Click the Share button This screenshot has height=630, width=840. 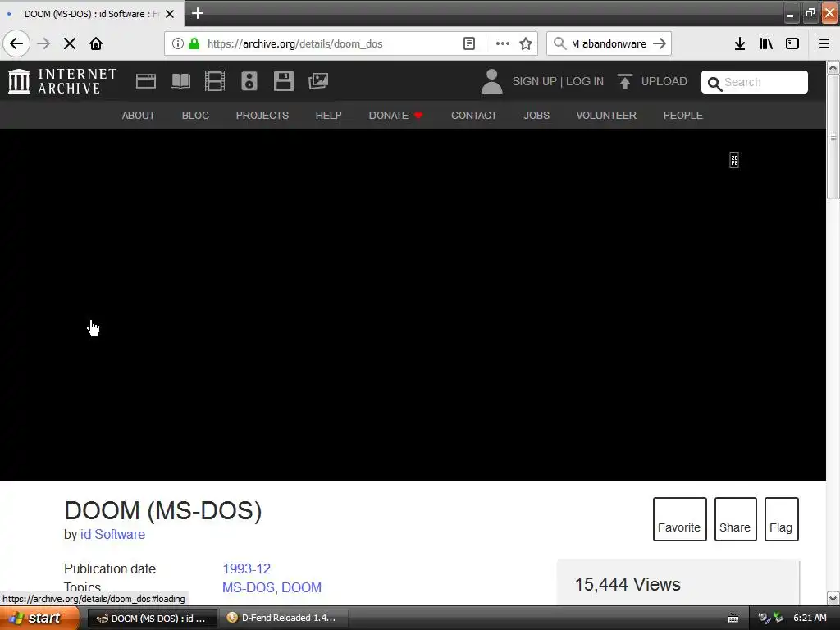(735, 519)
